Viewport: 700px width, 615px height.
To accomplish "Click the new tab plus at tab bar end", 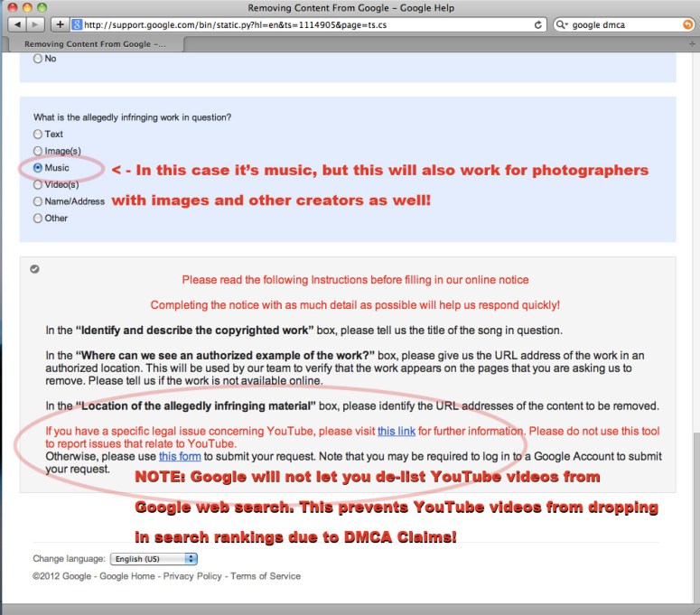I will [x=689, y=43].
